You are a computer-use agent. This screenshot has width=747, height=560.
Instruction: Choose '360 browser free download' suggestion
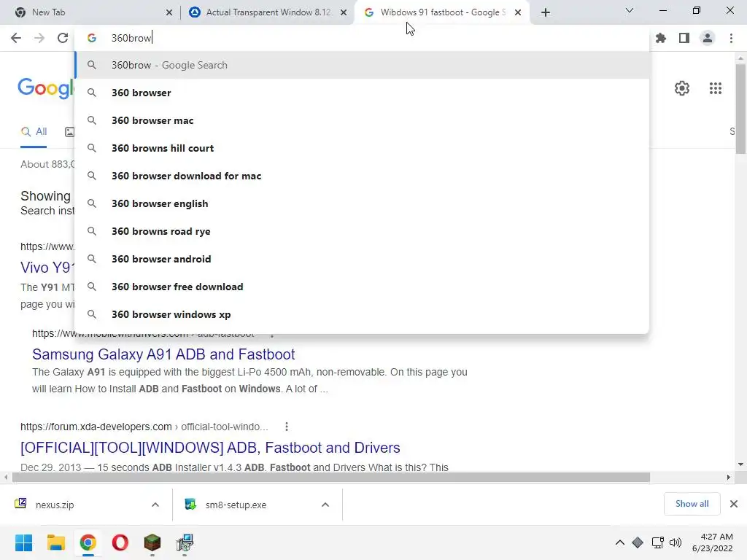362,287
